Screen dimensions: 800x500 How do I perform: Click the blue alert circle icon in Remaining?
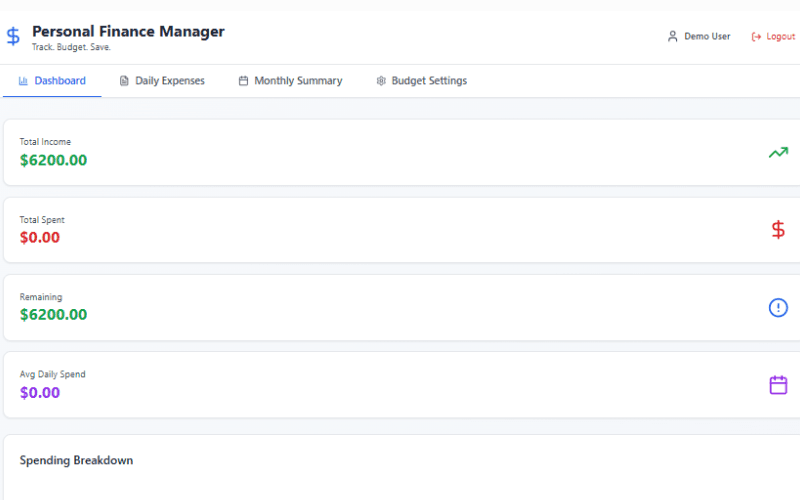point(778,308)
